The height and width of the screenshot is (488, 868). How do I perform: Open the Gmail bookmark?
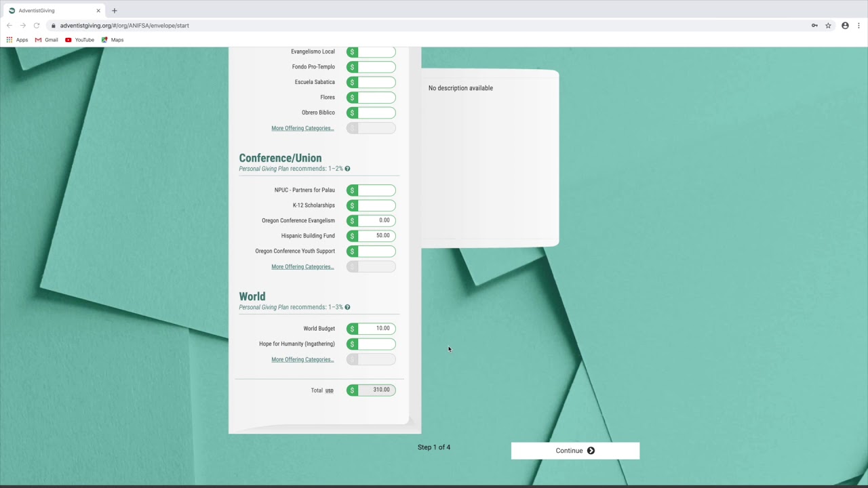click(47, 40)
